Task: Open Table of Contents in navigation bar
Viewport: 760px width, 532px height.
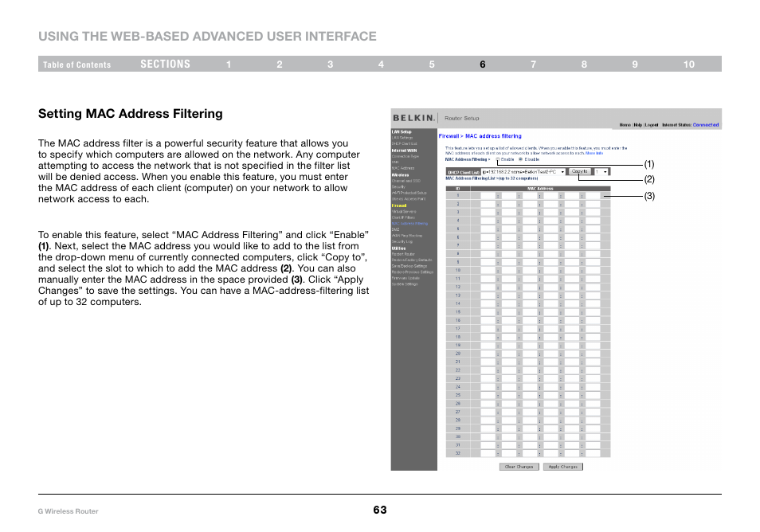Action: click(x=76, y=65)
